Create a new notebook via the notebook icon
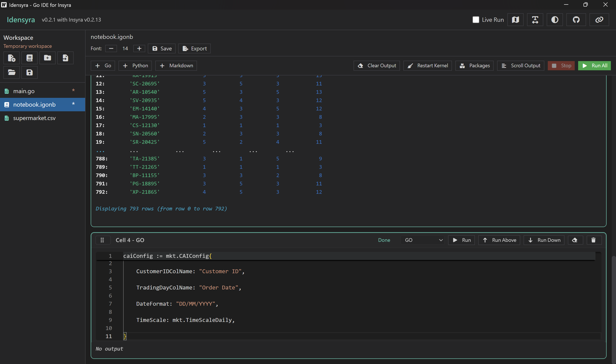This screenshot has height=364, width=616. 30,58
